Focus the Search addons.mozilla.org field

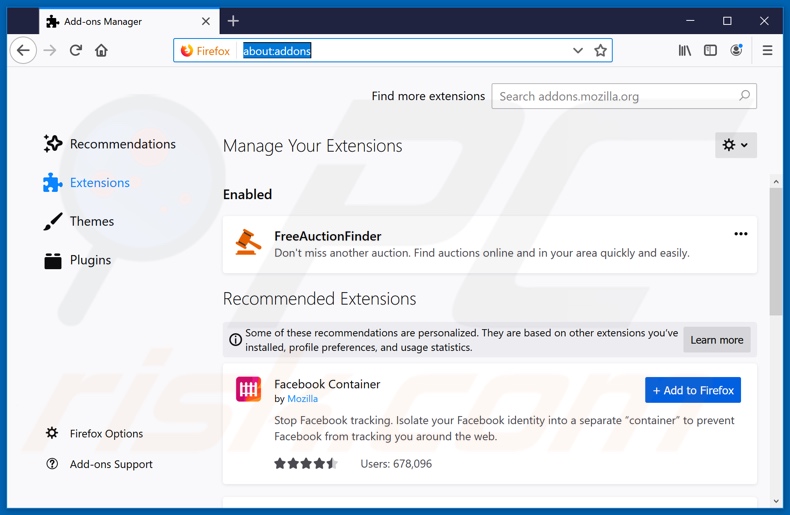[x=624, y=96]
